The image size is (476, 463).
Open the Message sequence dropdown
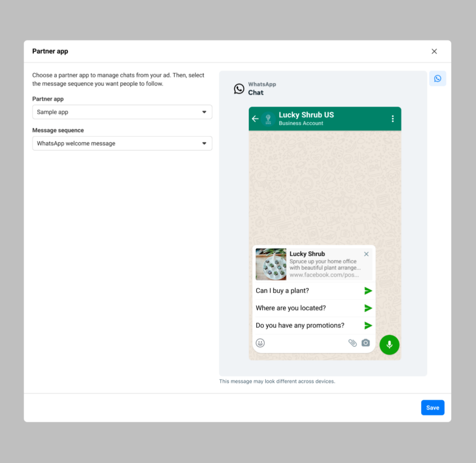coord(122,143)
